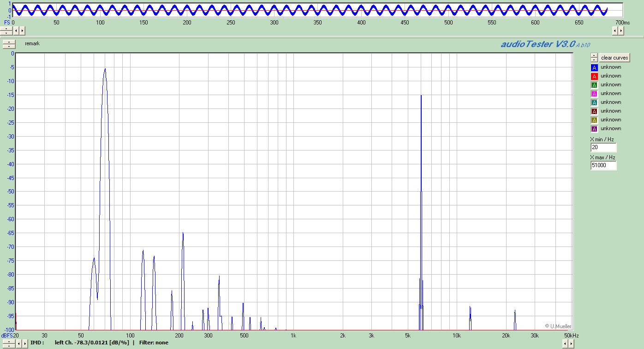Toggle the dark red curve A button
This screenshot has width=644, height=349.
click(594, 111)
